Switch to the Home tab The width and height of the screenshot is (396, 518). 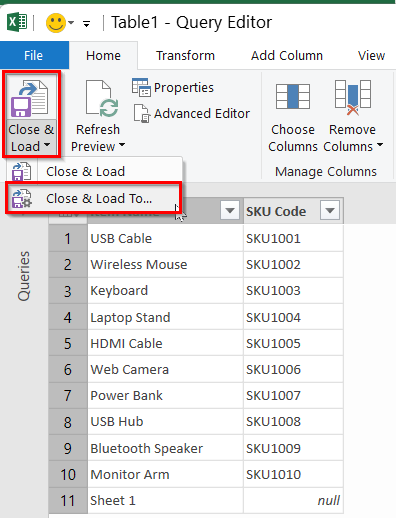click(103, 55)
